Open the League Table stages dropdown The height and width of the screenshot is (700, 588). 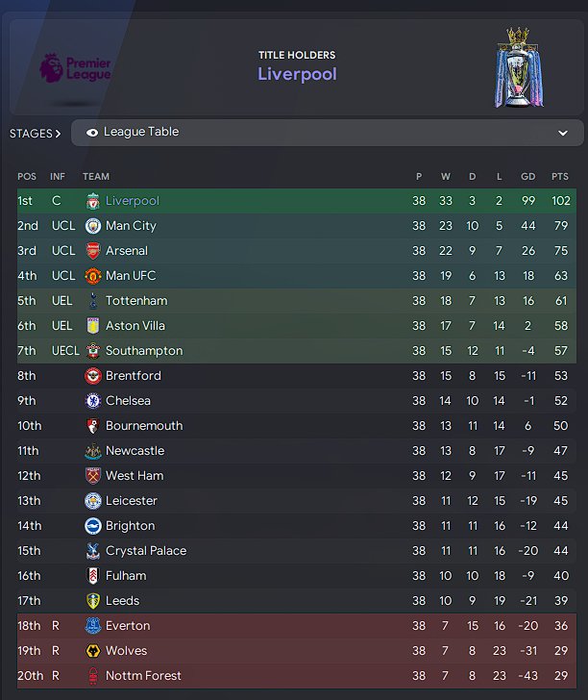(x=327, y=133)
